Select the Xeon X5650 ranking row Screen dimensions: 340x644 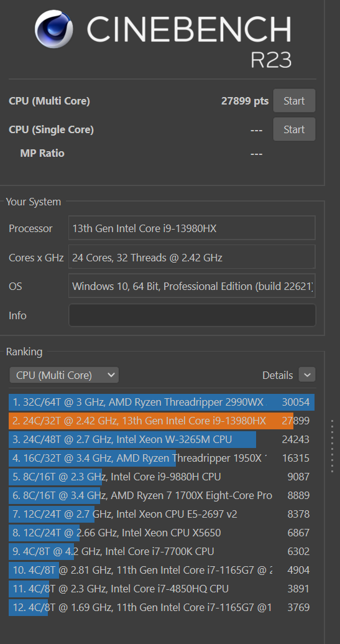click(162, 533)
